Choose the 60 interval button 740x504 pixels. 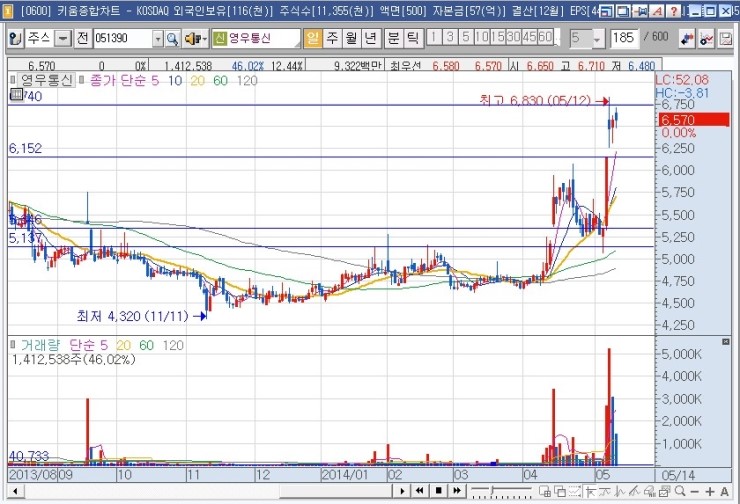coord(545,37)
